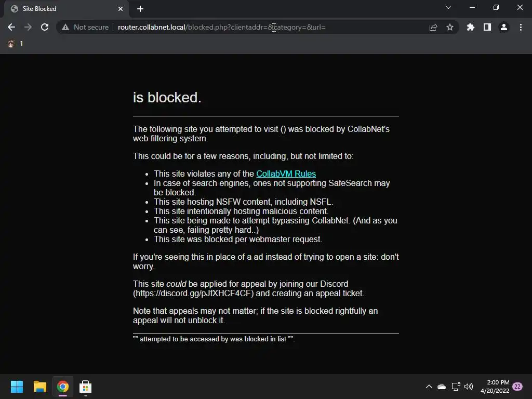532x399 pixels.
Task: Open the network status tray icon
Action: pyautogui.click(x=456, y=387)
